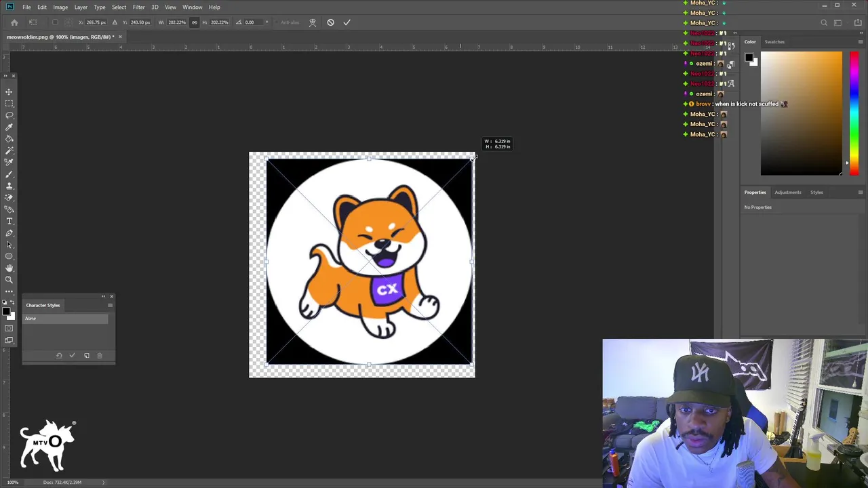Open the Window menu
868x488 pixels.
click(192, 7)
